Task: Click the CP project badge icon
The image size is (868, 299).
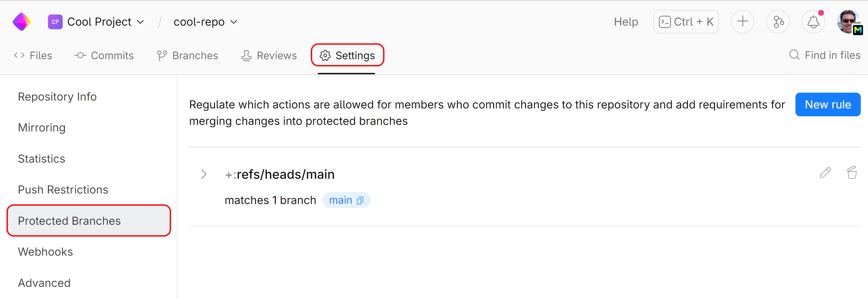Action: click(55, 22)
